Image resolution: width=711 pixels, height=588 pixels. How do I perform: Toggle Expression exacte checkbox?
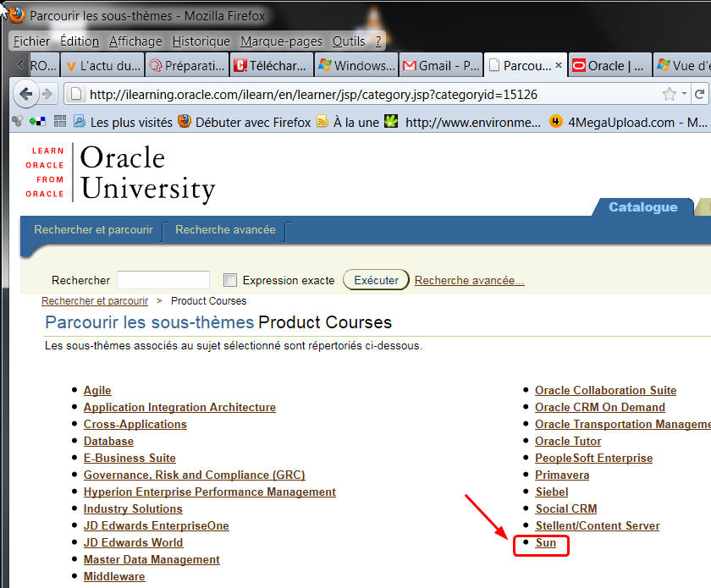(x=230, y=280)
